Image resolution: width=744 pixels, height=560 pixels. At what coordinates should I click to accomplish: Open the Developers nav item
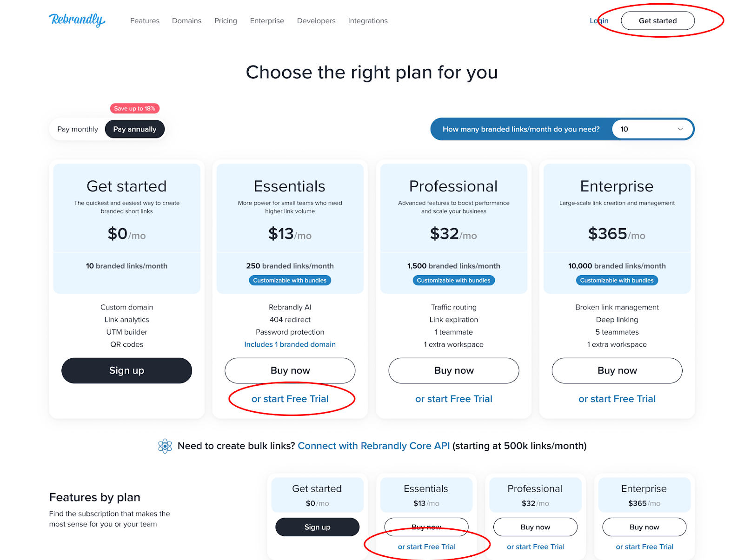[x=316, y=21]
